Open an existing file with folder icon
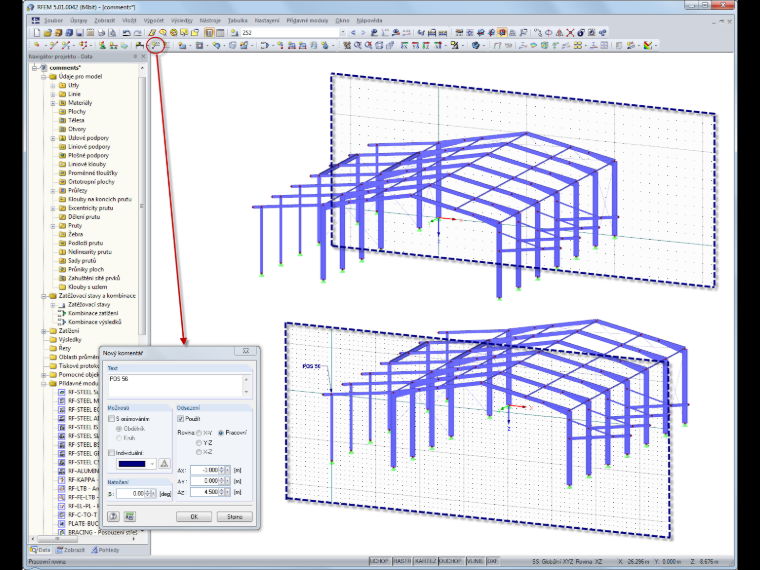 point(48,32)
